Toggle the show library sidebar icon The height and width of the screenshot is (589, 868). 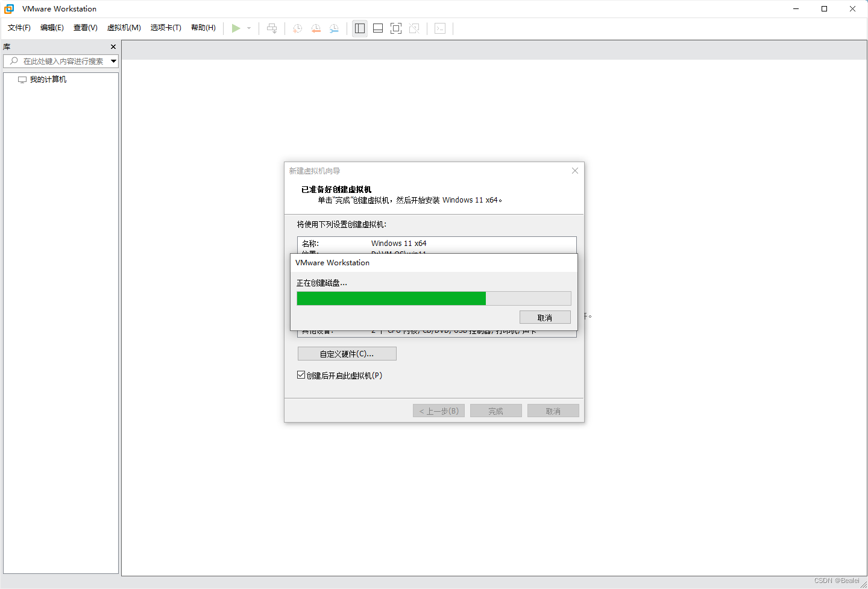[360, 28]
